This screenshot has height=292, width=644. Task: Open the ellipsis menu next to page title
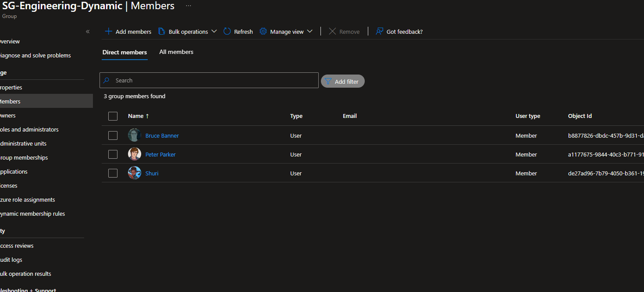[189, 6]
